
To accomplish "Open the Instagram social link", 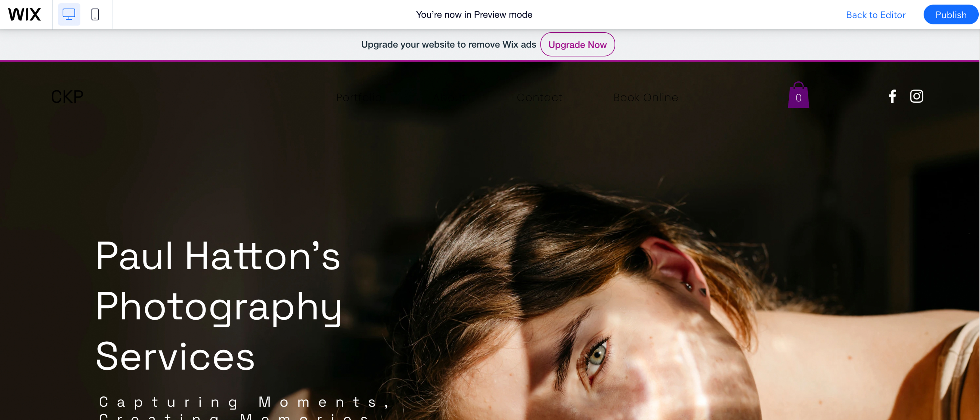I will tap(916, 96).
